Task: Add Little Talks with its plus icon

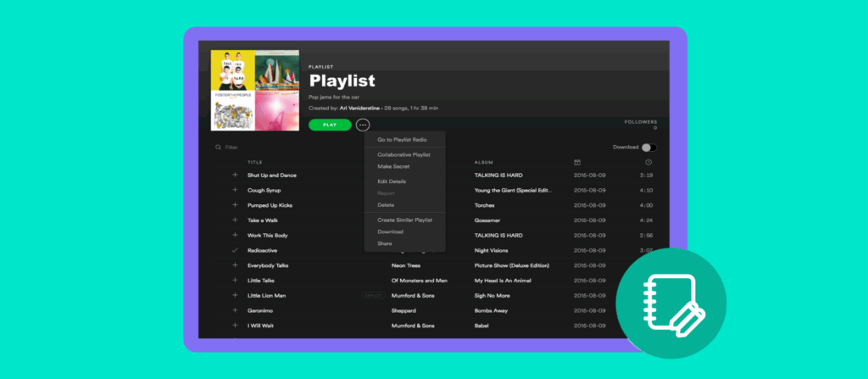Action: click(x=235, y=281)
